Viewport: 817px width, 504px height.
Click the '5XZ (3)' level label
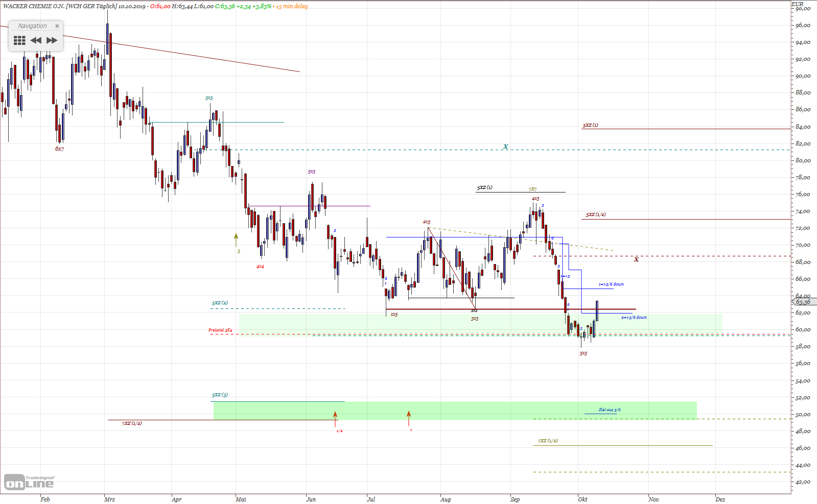tap(220, 395)
